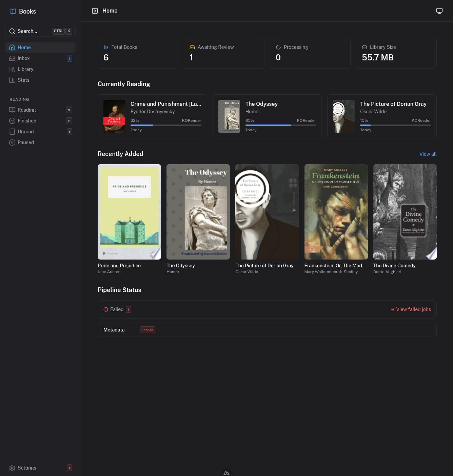Click Crime and Punishment progress bar
453x476 pixels.
point(166,125)
